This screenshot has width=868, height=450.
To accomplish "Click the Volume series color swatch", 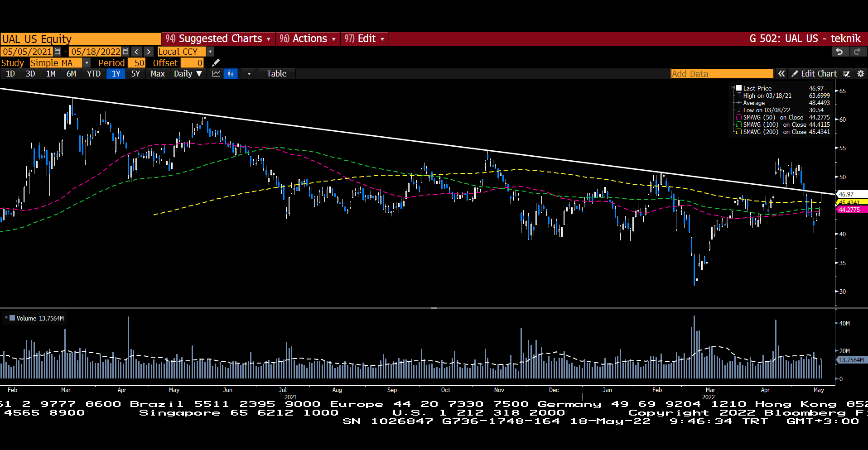I will [12, 318].
